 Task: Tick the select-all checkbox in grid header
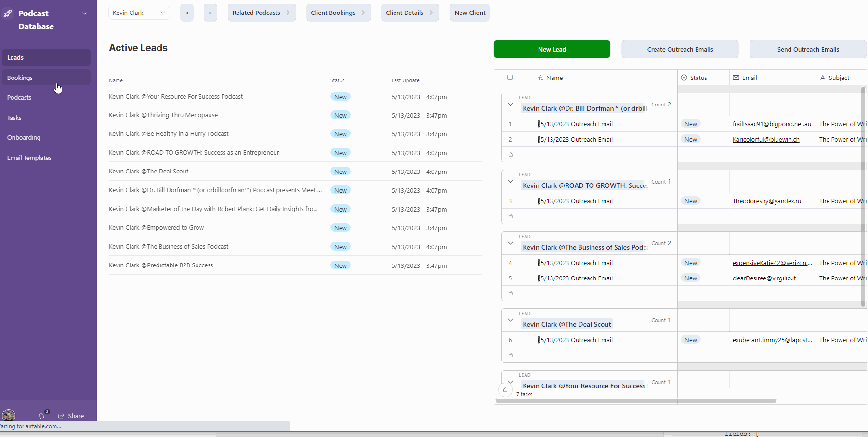510,78
